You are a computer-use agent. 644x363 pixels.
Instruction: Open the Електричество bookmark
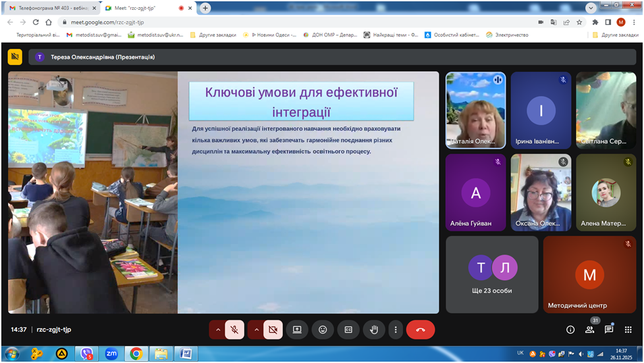[x=507, y=35]
